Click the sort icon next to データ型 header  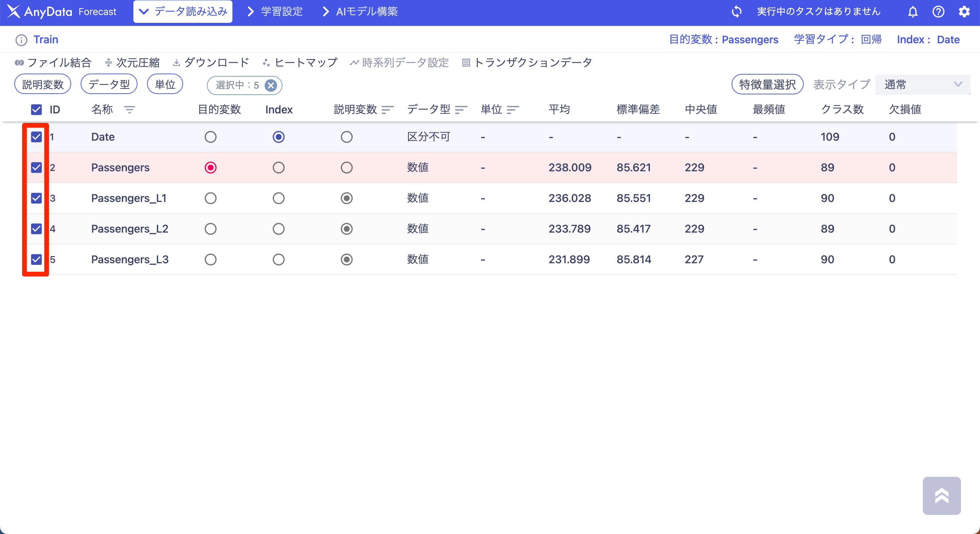coord(461,110)
